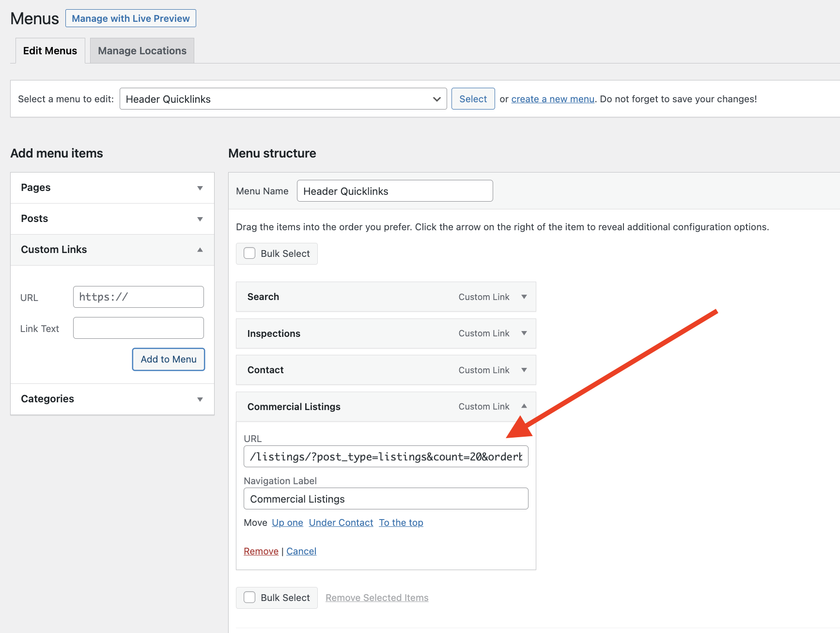This screenshot has height=633, width=840.
Task: Expand the Inspections menu item arrow
Action: point(524,333)
